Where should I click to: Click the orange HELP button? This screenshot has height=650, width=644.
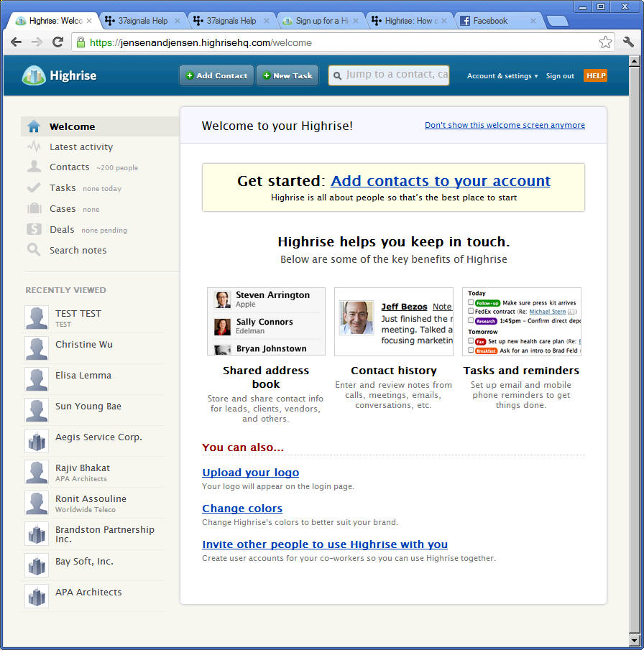(595, 76)
